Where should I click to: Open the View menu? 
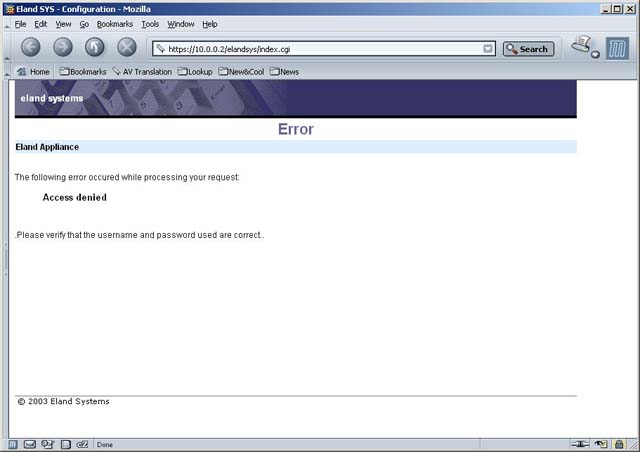[63, 24]
